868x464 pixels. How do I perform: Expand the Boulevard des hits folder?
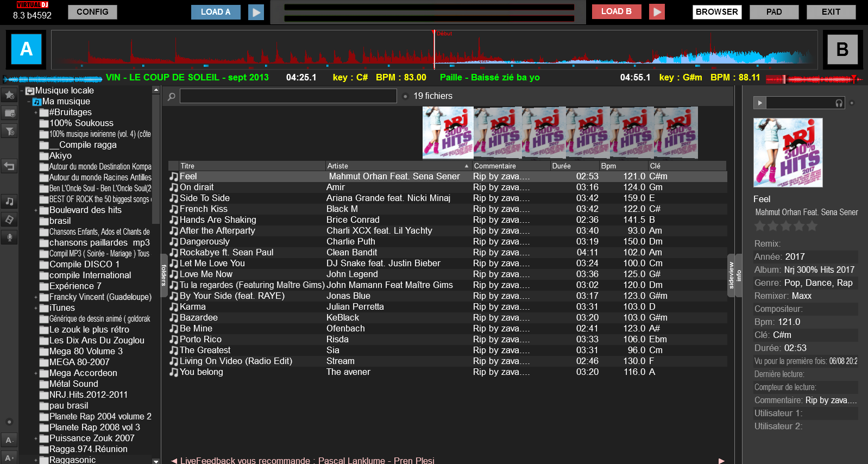tap(36, 210)
